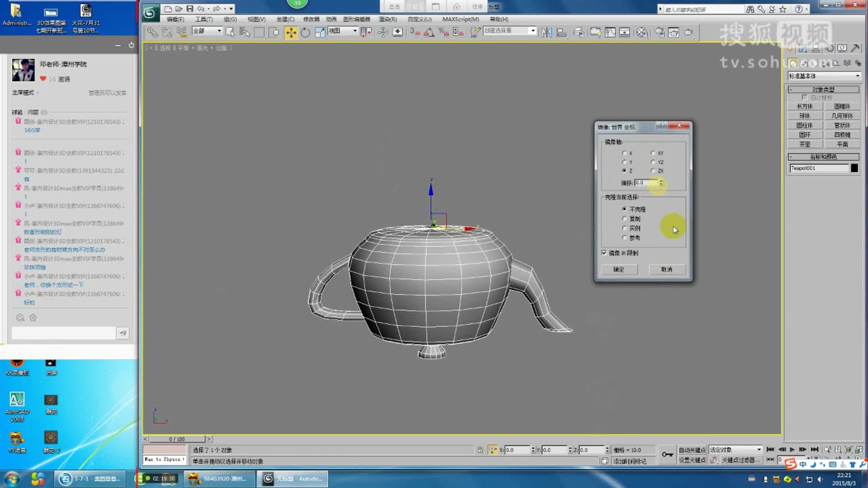This screenshot has width=868, height=488.
Task: Click 确定 to confirm the mirror operation
Action: pyautogui.click(x=619, y=269)
